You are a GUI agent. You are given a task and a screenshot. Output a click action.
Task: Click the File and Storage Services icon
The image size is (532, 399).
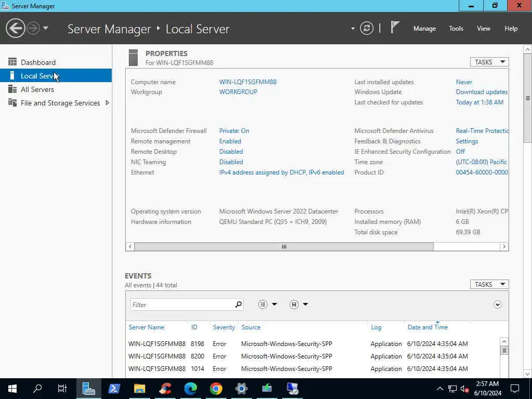click(12, 102)
